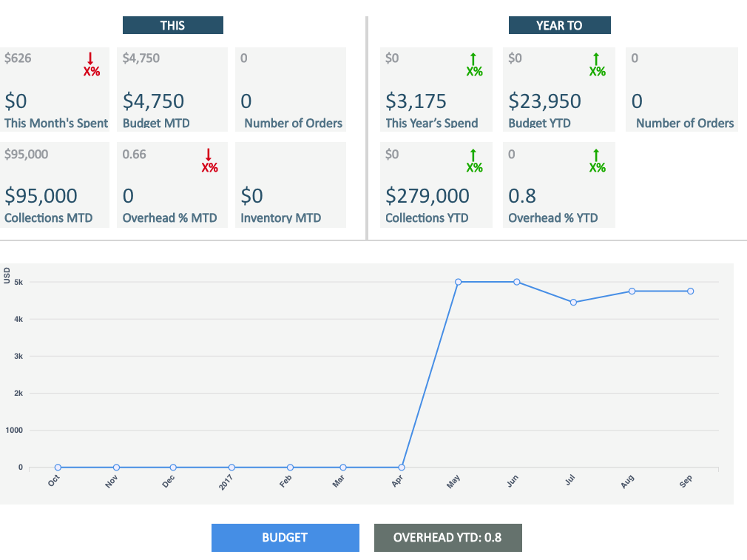Open the Inventory MTD $0 card

pyautogui.click(x=291, y=185)
